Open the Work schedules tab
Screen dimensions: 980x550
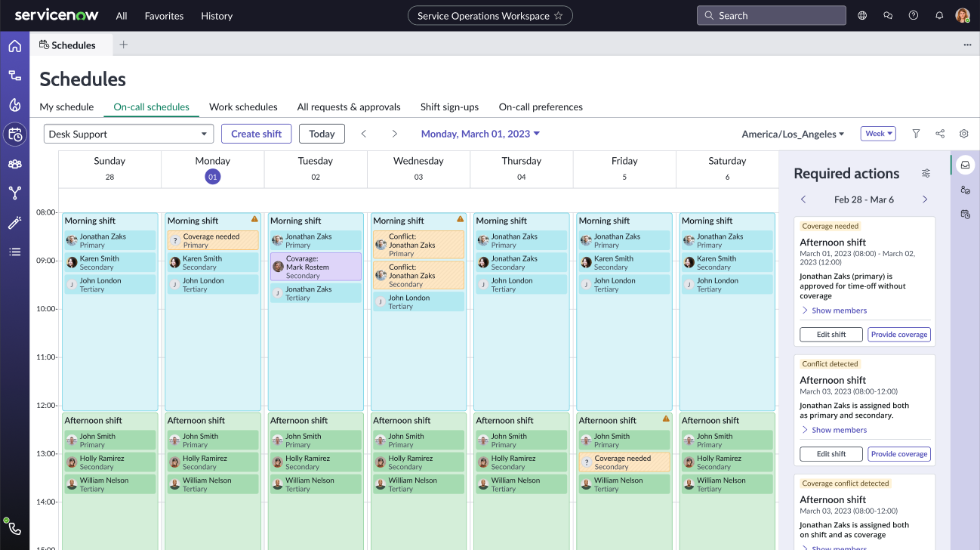pos(243,107)
